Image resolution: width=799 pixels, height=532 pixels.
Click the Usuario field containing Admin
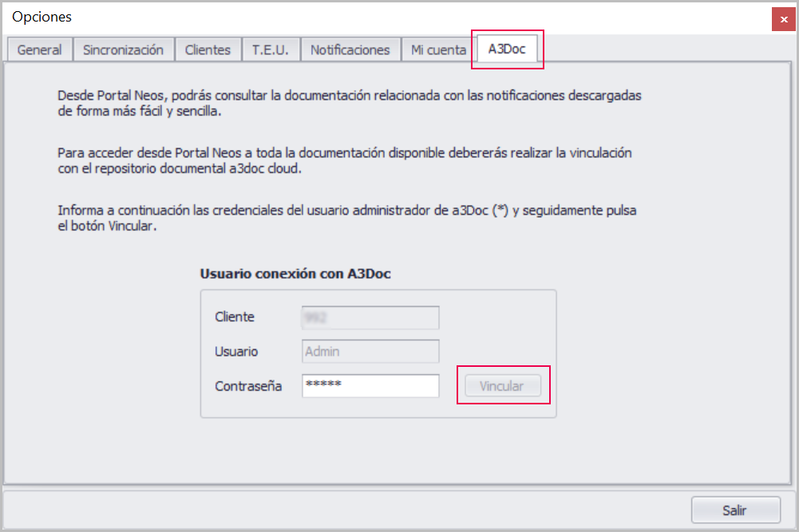[370, 351]
